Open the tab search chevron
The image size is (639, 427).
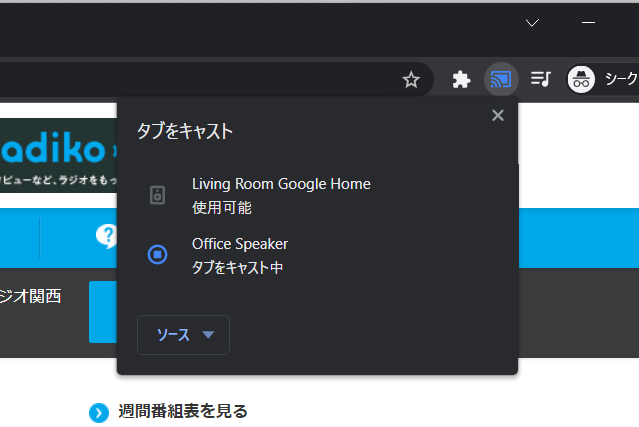coord(532,22)
